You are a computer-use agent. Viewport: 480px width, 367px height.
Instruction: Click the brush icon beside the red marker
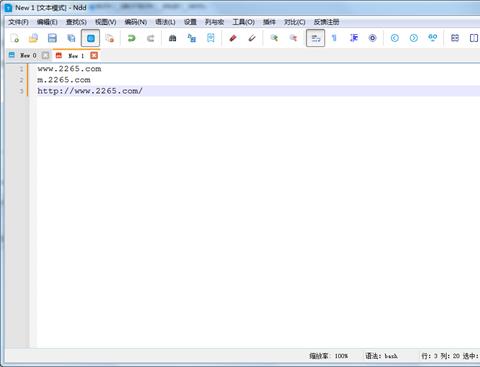click(x=252, y=38)
